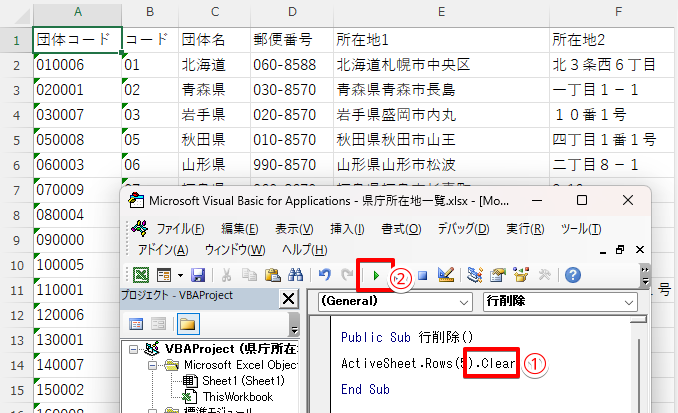Select cell C3 青森県 in Excel
678x413 pixels.
214,90
